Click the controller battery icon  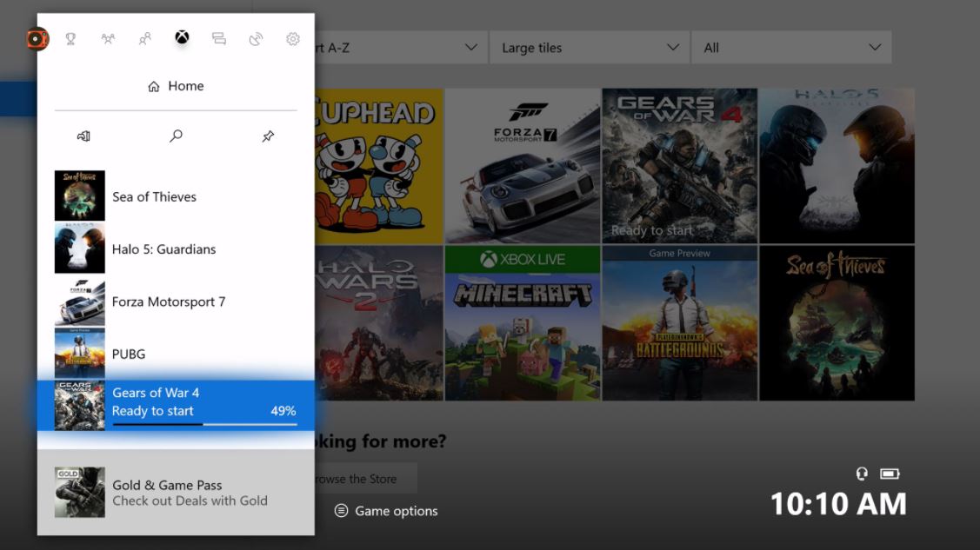(x=890, y=474)
